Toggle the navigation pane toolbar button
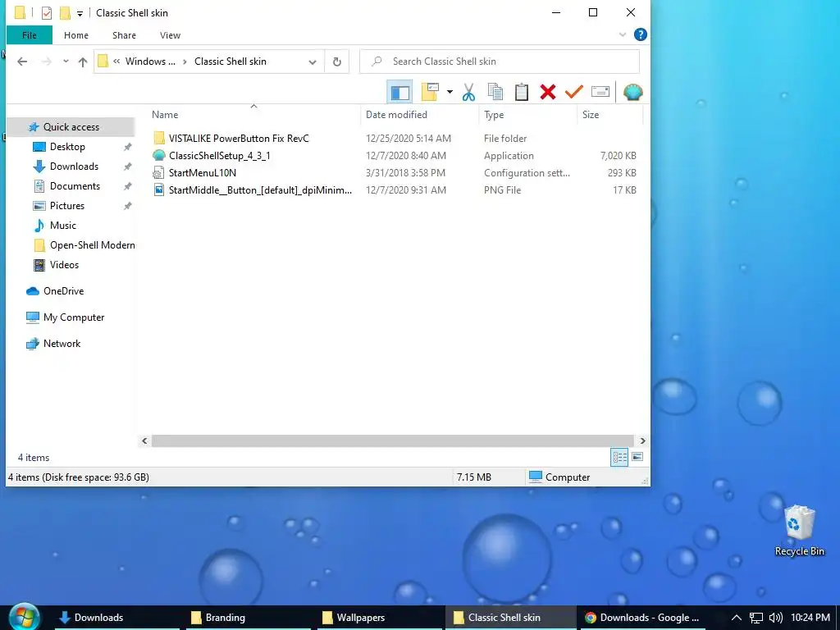Image resolution: width=840 pixels, height=630 pixels. click(x=399, y=92)
